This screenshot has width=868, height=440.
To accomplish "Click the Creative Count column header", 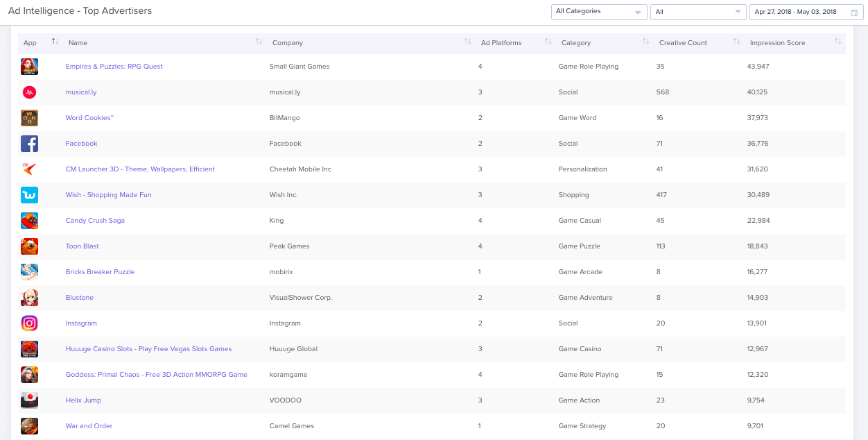I will click(x=683, y=43).
